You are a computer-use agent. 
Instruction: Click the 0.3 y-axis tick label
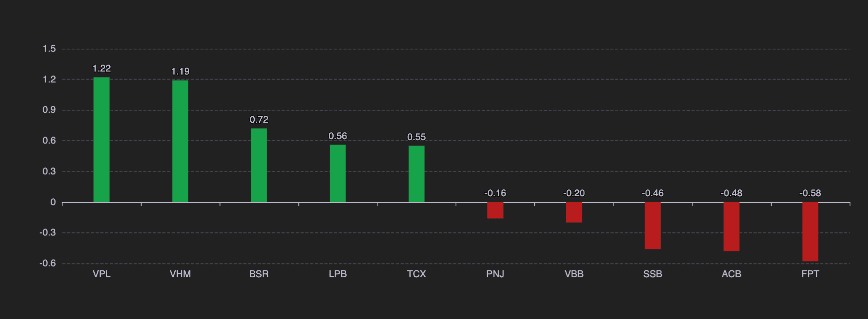pyautogui.click(x=49, y=171)
